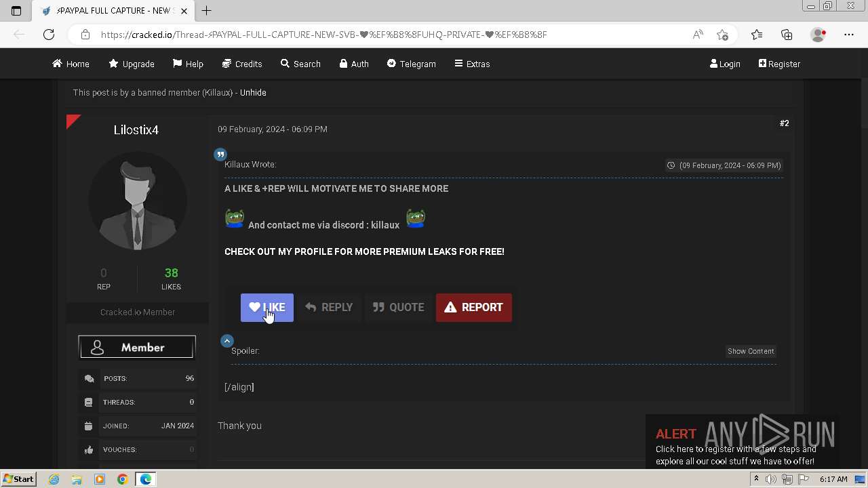Open the Credits nav link
Viewport: 868px width, 488px height.
(x=242, y=64)
